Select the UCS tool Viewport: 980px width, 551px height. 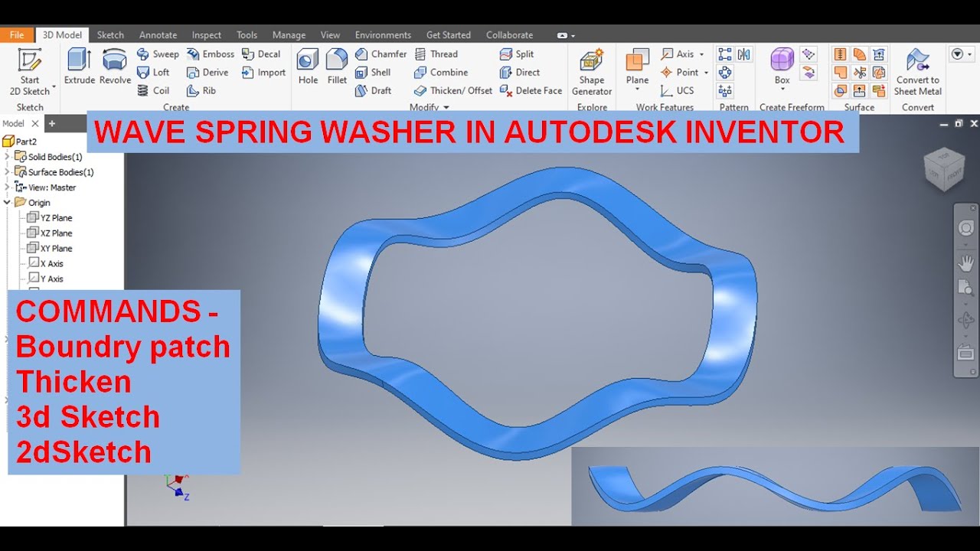[678, 91]
